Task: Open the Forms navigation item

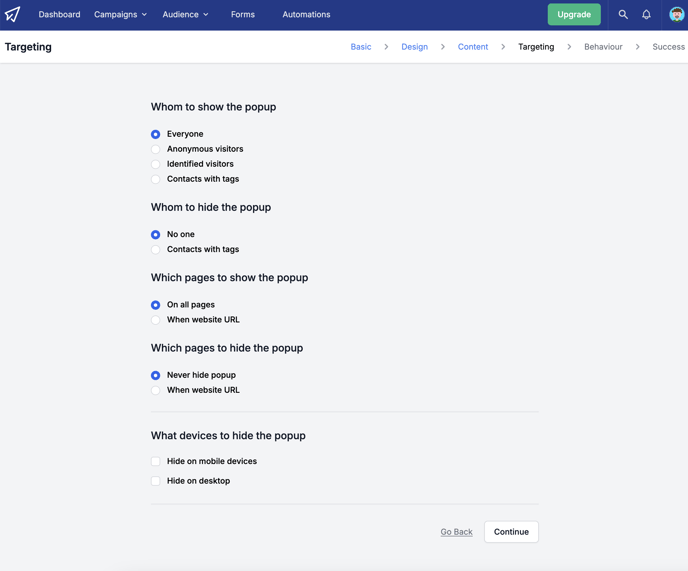Action: [x=243, y=14]
